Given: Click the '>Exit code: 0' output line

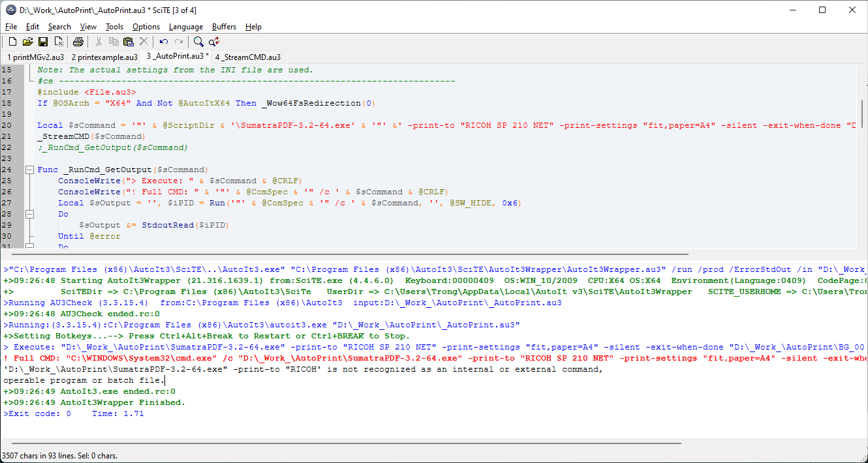Looking at the screenshot, I should [x=74, y=413].
